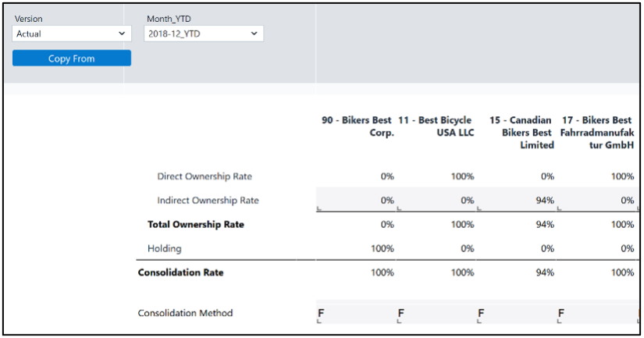Open the Version dropdown showing Actual

(72, 34)
